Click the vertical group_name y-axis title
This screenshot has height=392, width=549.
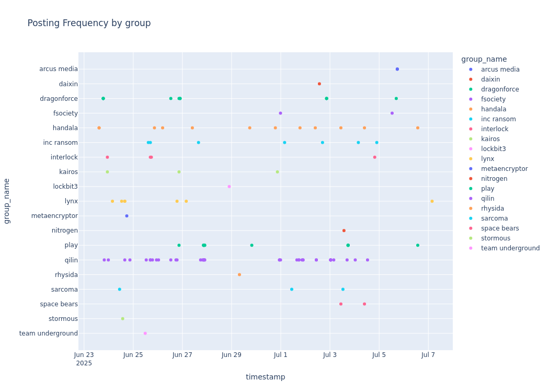[x=7, y=201]
